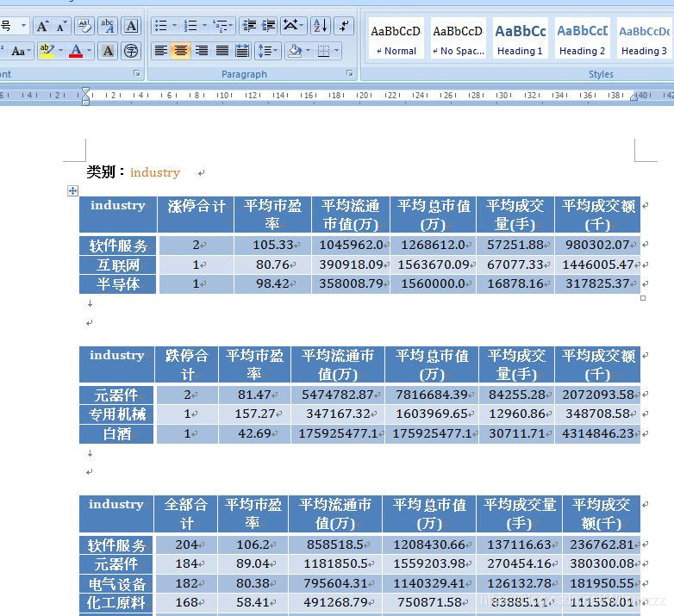The height and width of the screenshot is (616, 674).
Task: Click the 跌停合计 header cell
Action: (x=186, y=364)
